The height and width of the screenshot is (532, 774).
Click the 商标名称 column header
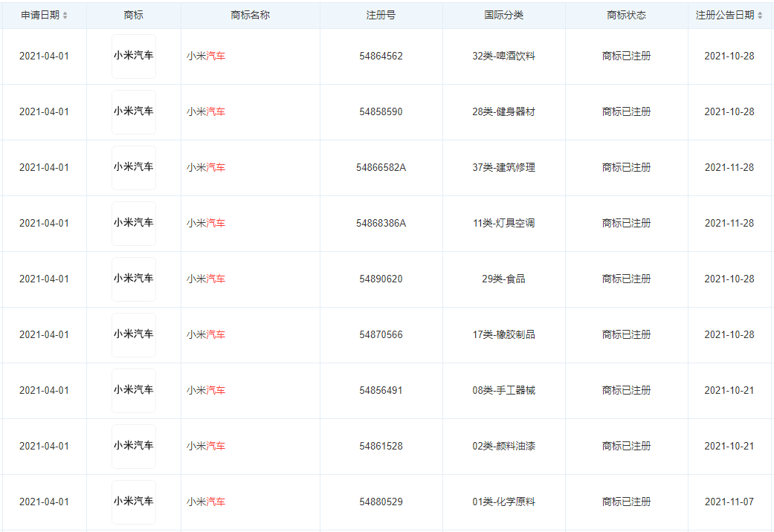251,16
